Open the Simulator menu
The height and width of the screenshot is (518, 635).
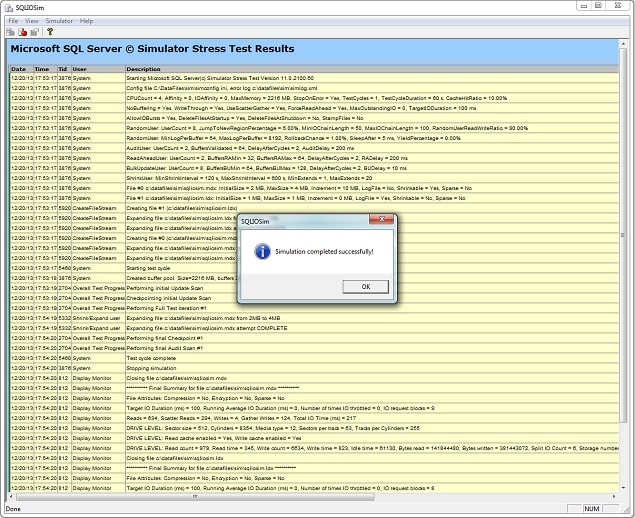pyautogui.click(x=59, y=21)
